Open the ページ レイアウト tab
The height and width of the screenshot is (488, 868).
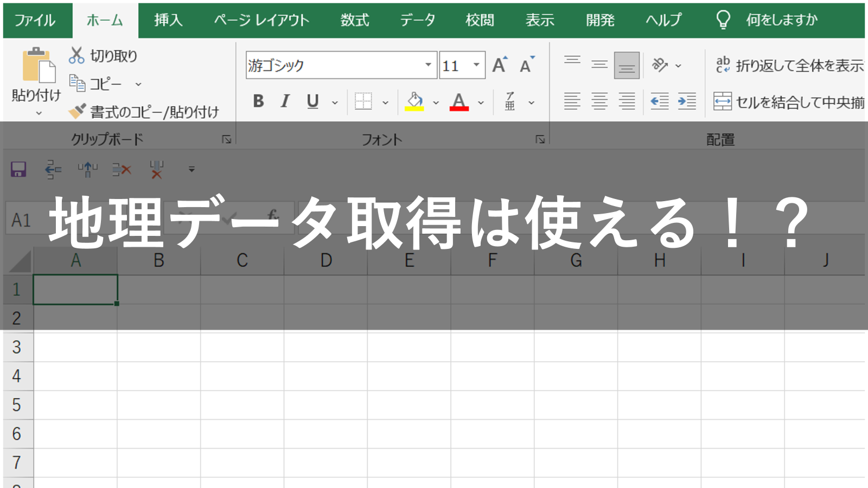point(261,21)
